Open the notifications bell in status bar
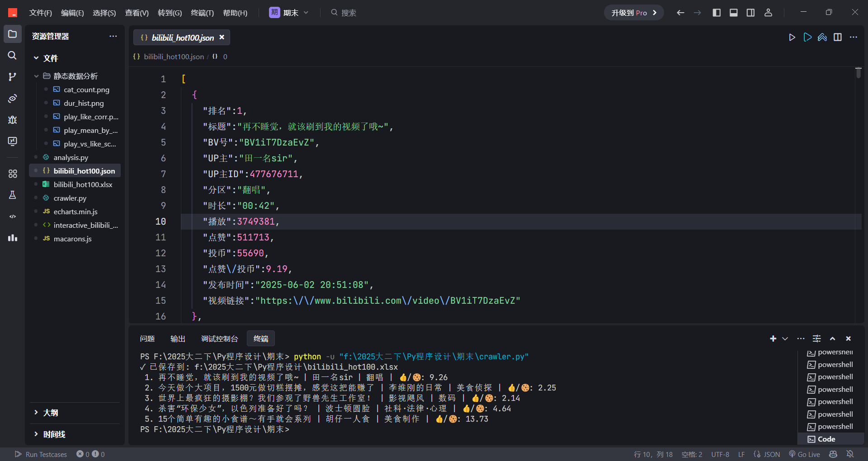Viewport: 868px width, 461px height. (850, 454)
